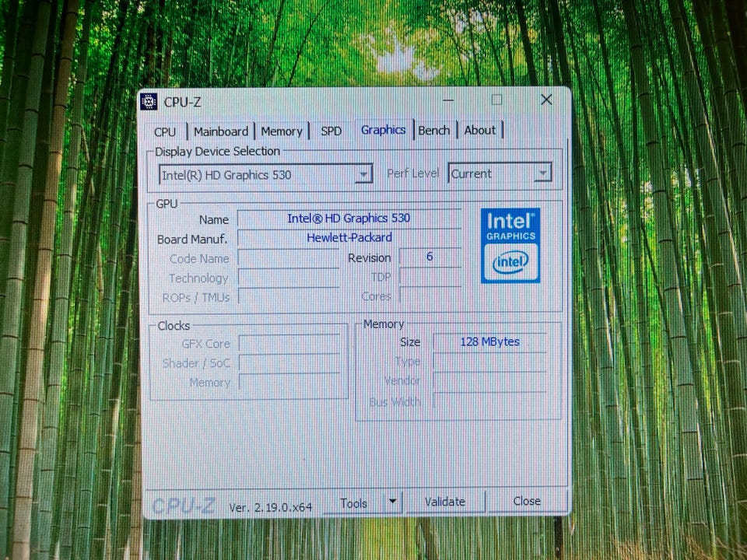Click the Tools button
The width and height of the screenshot is (747, 560).
coord(353,503)
